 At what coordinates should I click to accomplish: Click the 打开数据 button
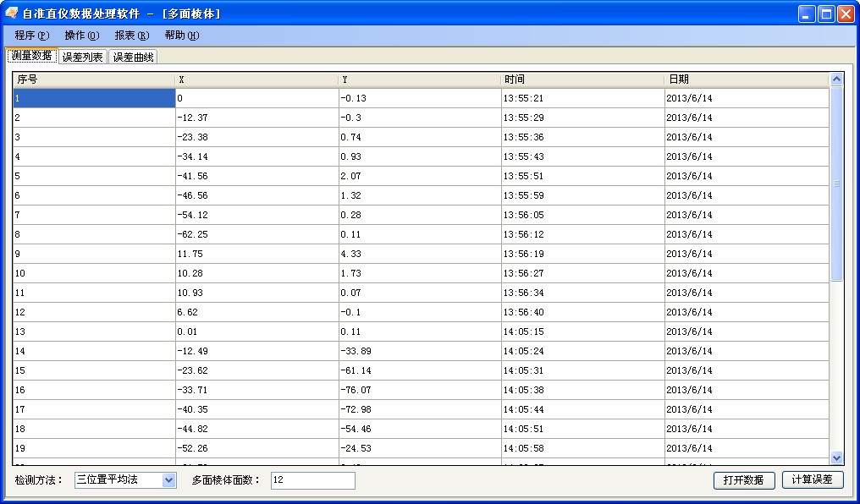coord(743,479)
